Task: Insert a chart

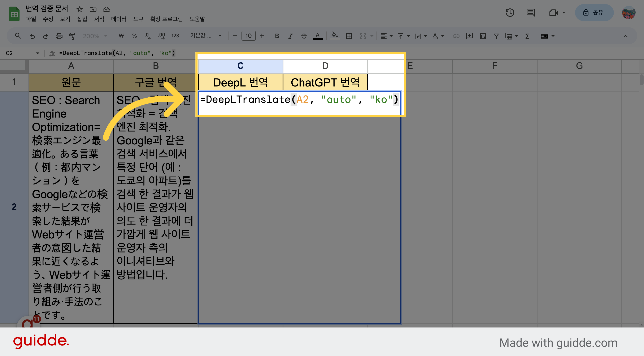Action: tap(483, 36)
